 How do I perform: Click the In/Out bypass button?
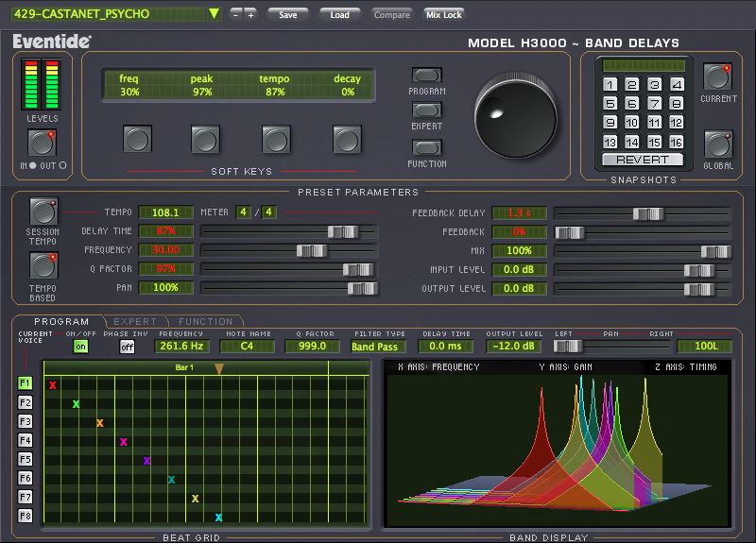[43, 143]
